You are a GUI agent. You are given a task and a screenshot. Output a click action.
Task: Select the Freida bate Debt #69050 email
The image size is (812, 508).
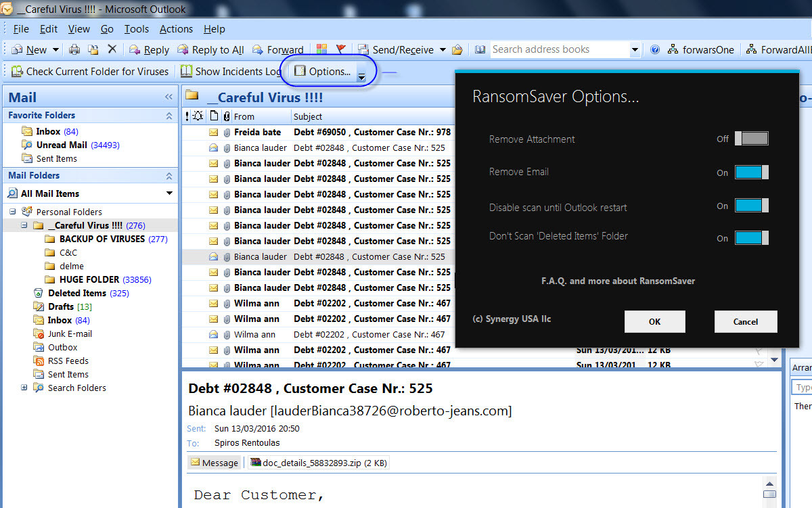pos(318,132)
